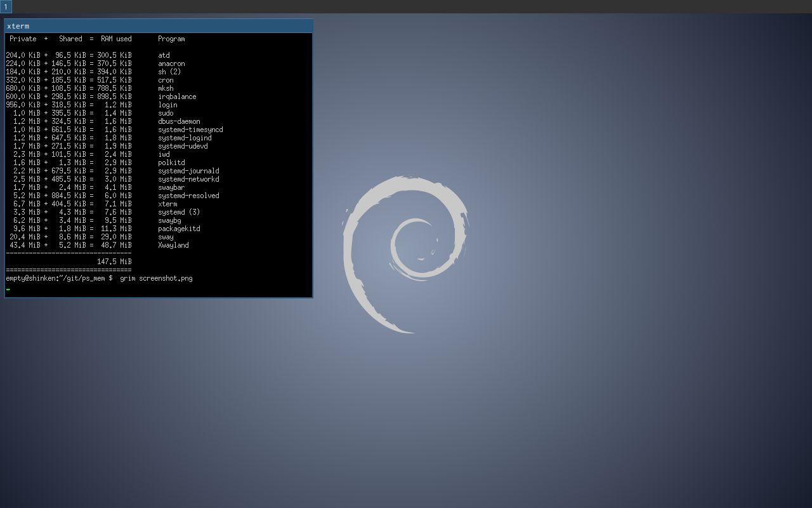This screenshot has height=508, width=812.
Task: Click the '300.5 KiB' RAM used value
Action: tap(114, 55)
